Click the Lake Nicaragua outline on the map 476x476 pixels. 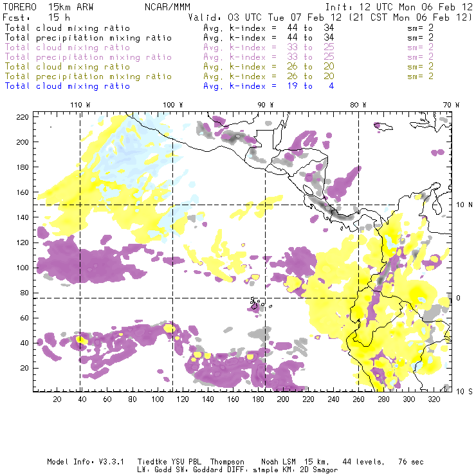pos(308,190)
